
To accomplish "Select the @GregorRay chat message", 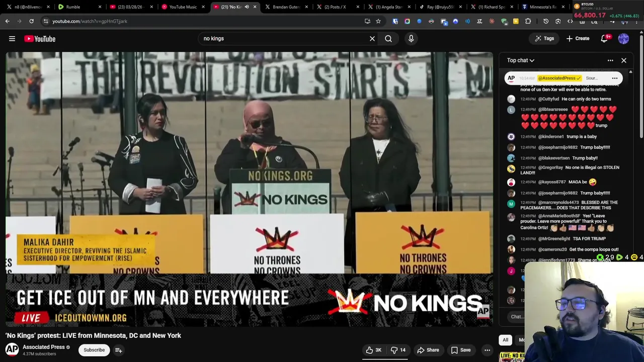I will tap(565, 170).
